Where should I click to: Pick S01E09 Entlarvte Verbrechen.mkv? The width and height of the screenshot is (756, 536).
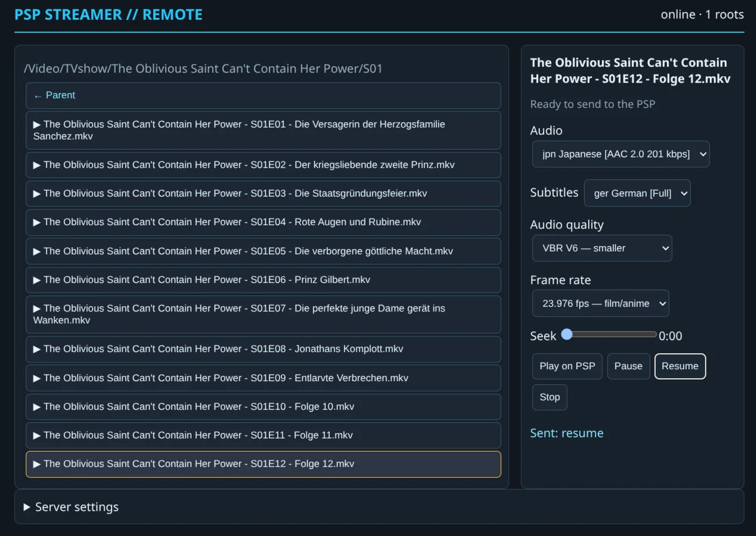coord(263,378)
